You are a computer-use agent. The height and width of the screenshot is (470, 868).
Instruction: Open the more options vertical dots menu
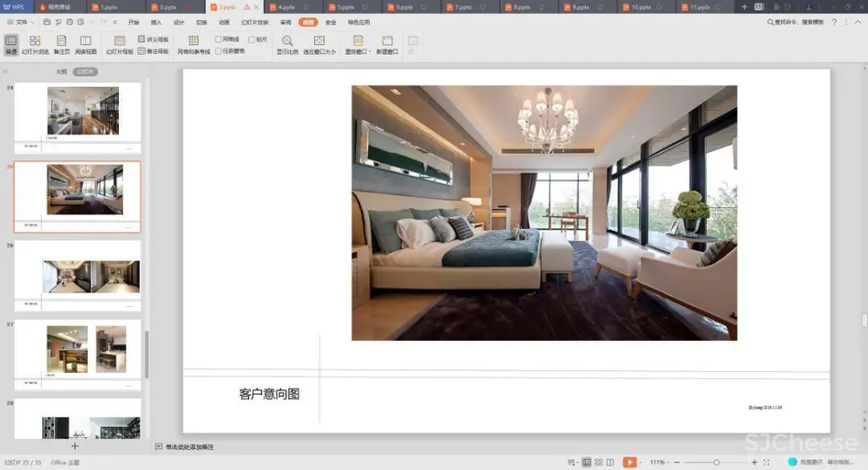(845, 23)
